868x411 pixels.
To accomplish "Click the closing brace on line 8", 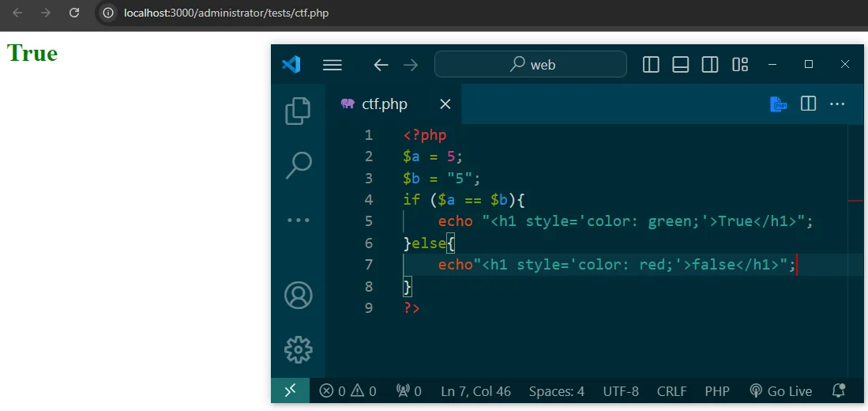I will [x=408, y=286].
